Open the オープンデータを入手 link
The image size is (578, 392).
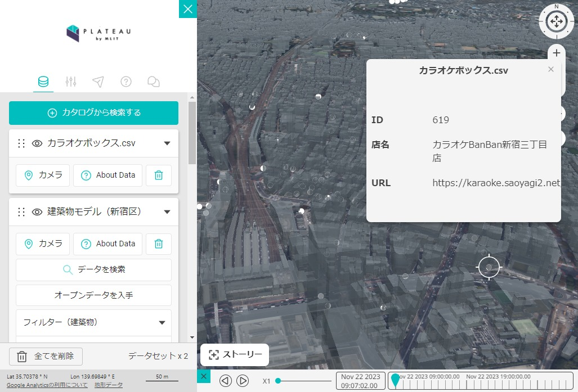[x=93, y=295]
